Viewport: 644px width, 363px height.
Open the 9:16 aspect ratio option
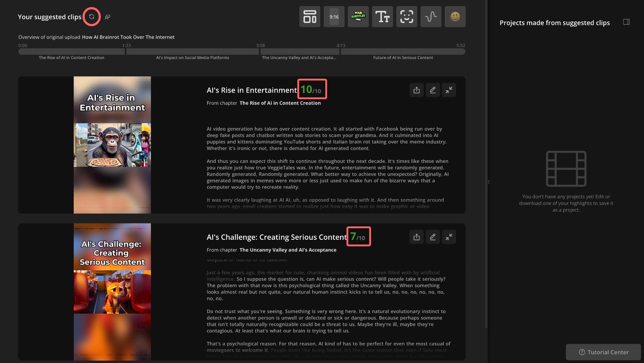coord(334,16)
